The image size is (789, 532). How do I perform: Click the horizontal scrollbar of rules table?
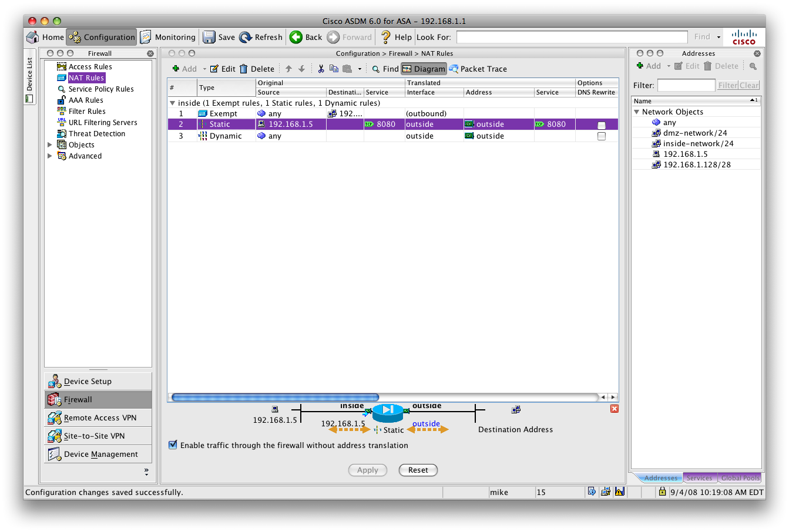click(x=275, y=398)
